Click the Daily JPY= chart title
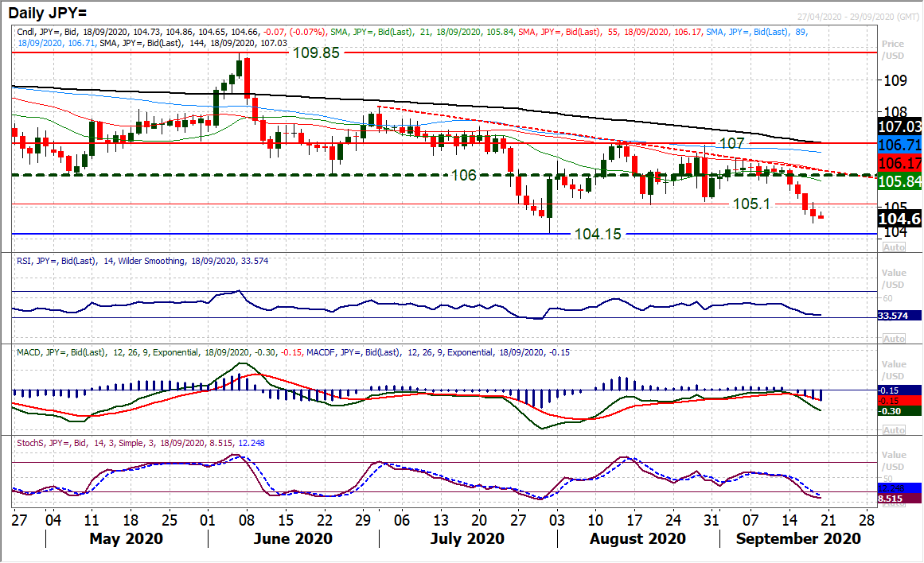Screen dimensions: 924x563 (49, 10)
